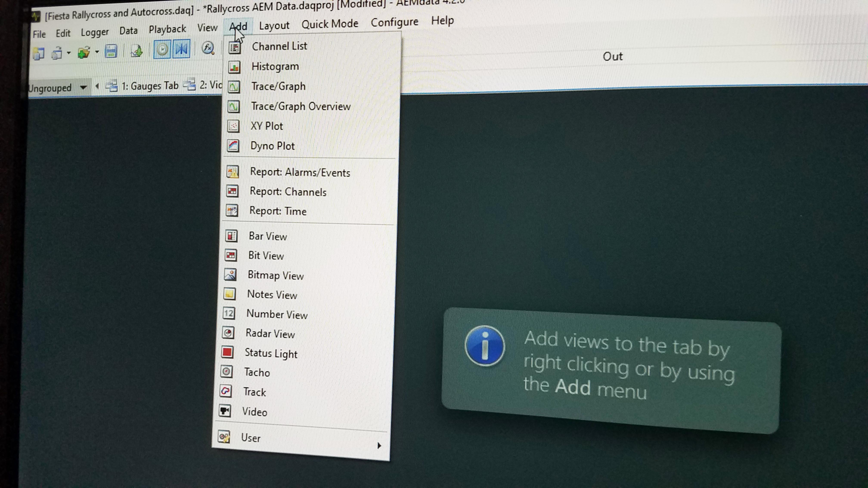Click the Radar View icon

(x=228, y=333)
